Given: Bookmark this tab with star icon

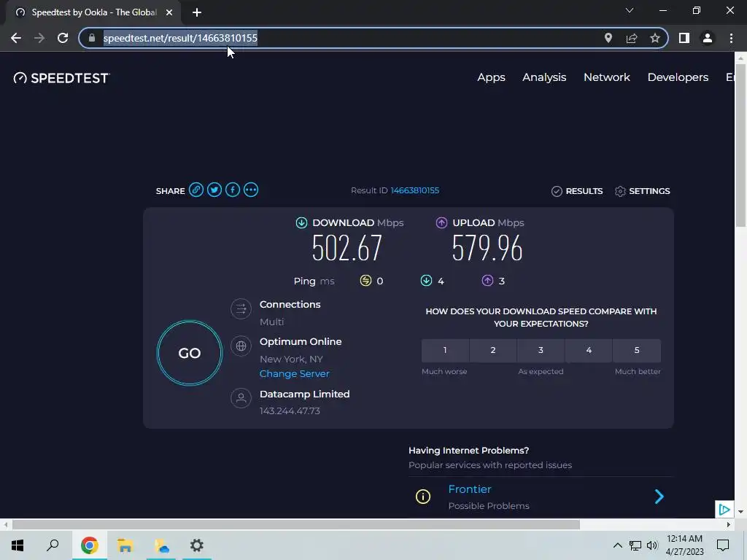Looking at the screenshot, I should pyautogui.click(x=655, y=38).
